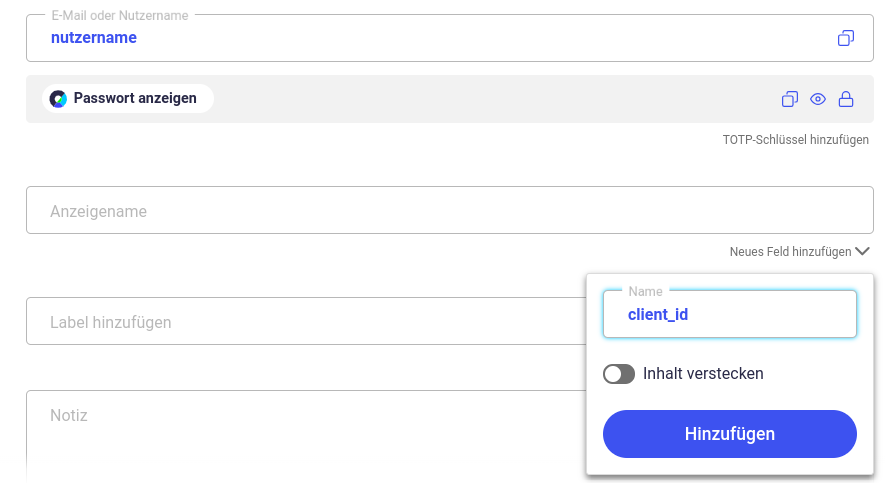Click the padlock icon in the password row
This screenshot has height=483, width=885.
pyautogui.click(x=845, y=99)
